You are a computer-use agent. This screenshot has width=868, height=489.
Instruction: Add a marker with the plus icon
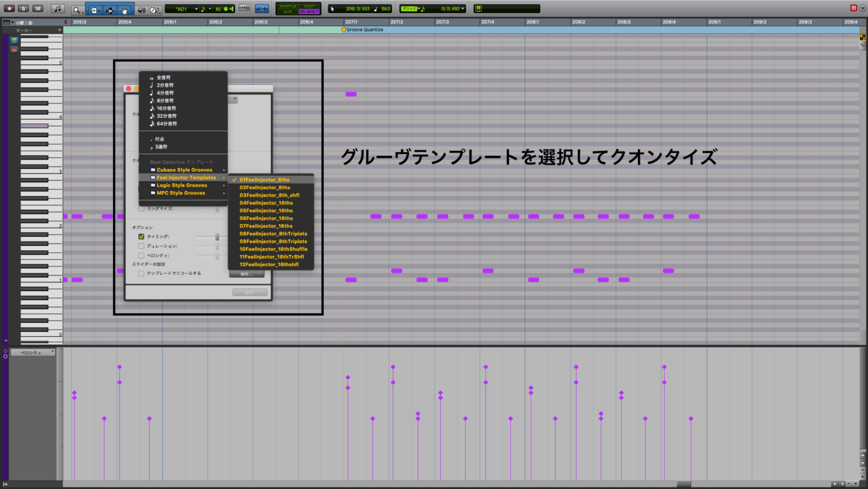pyautogui.click(x=60, y=30)
